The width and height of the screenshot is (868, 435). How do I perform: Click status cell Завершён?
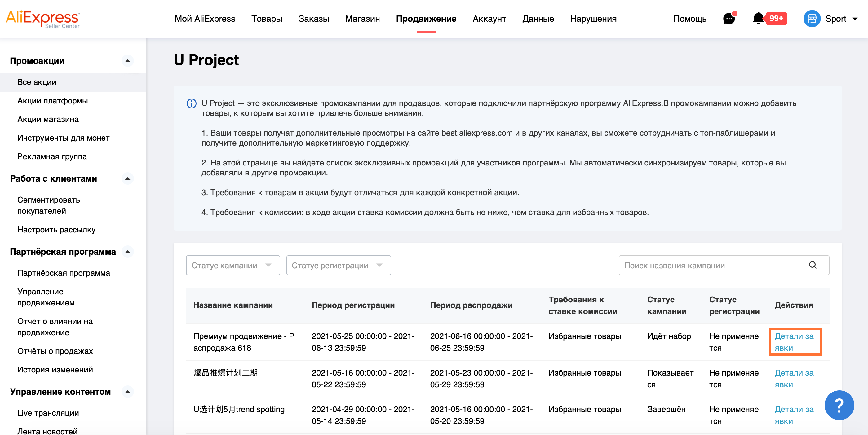pos(666,409)
